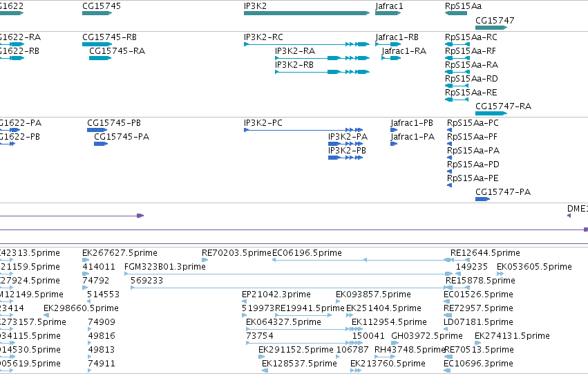The height and width of the screenshot is (374, 588).
Task: Click EST EK053605.5prime
Action: [534, 267]
